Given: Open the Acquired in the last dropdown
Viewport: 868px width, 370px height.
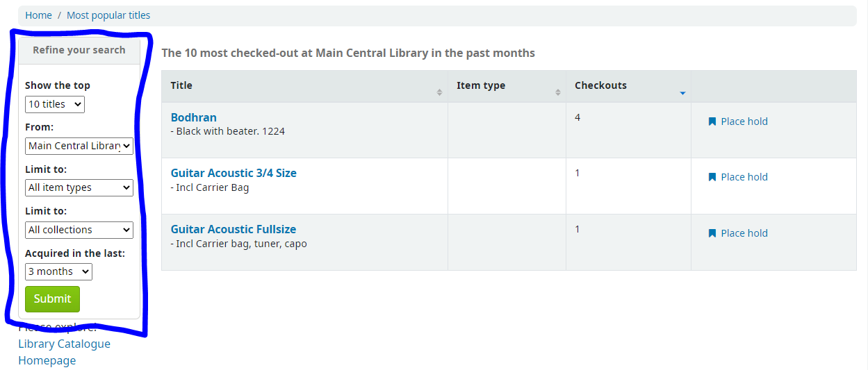Looking at the screenshot, I should pos(58,271).
